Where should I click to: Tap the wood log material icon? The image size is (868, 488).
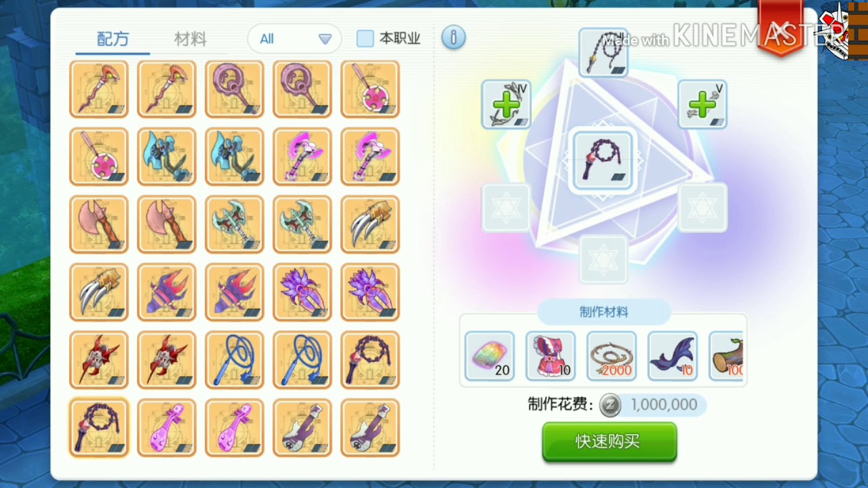click(x=726, y=356)
